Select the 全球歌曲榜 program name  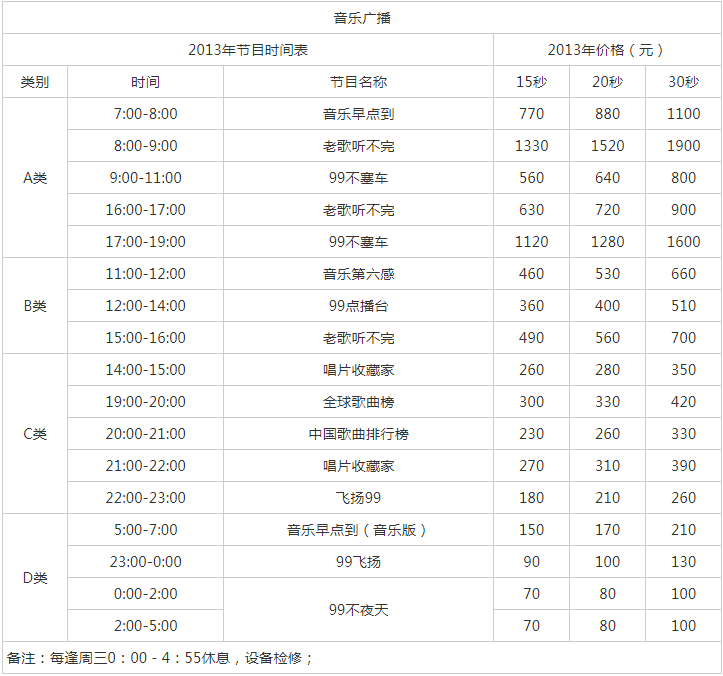pos(358,402)
